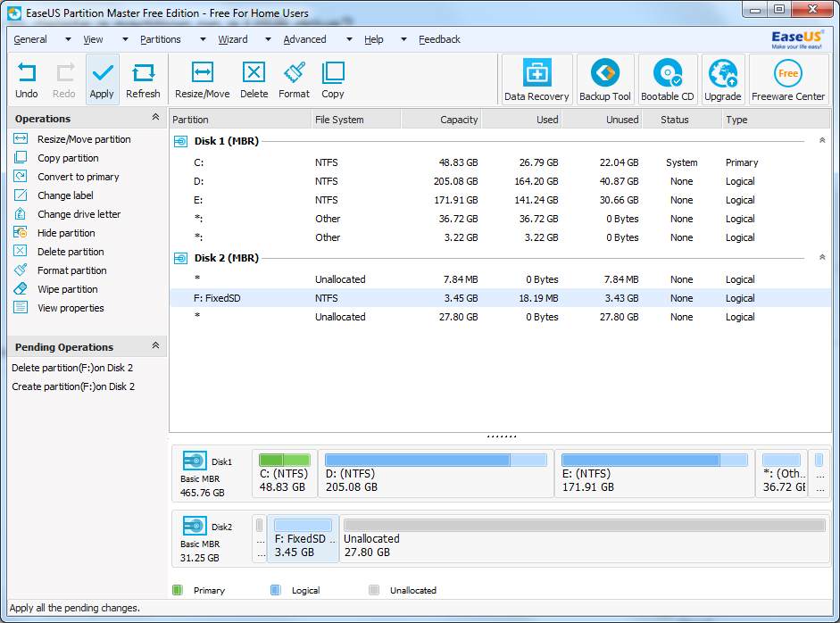Click Copy partition in Operations
840x623 pixels.
[x=68, y=158]
